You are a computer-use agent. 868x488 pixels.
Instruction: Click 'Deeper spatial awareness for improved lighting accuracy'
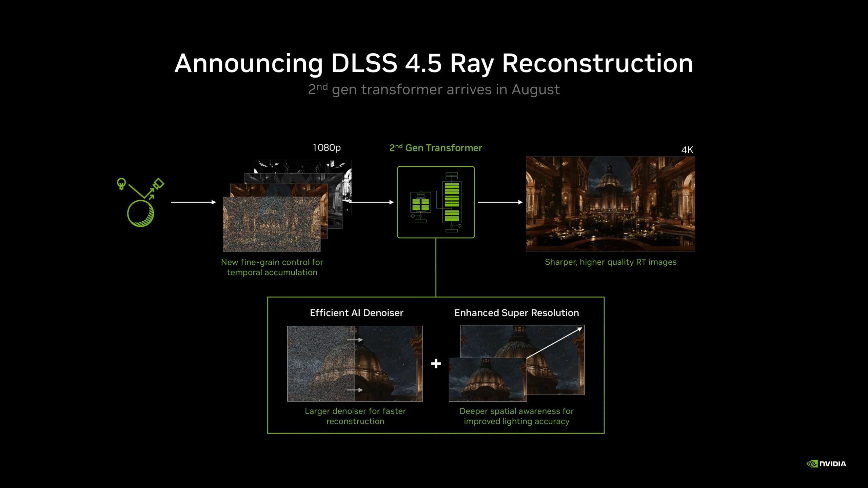click(517, 416)
